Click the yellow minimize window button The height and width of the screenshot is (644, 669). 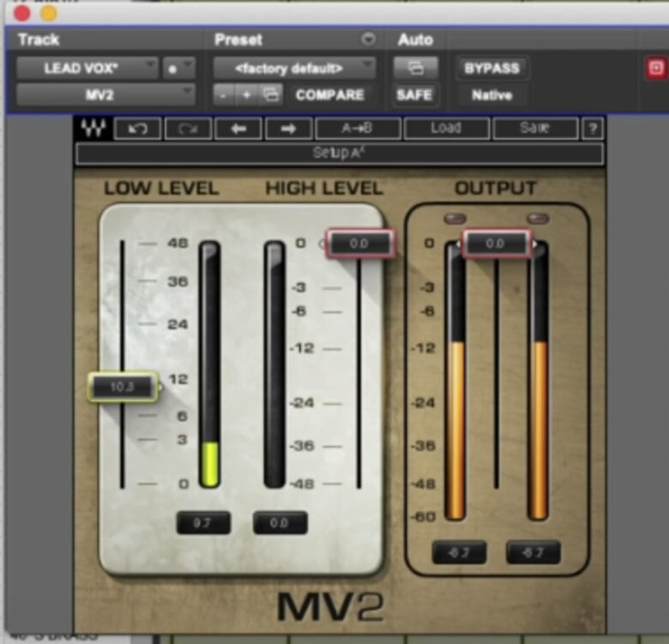(49, 14)
